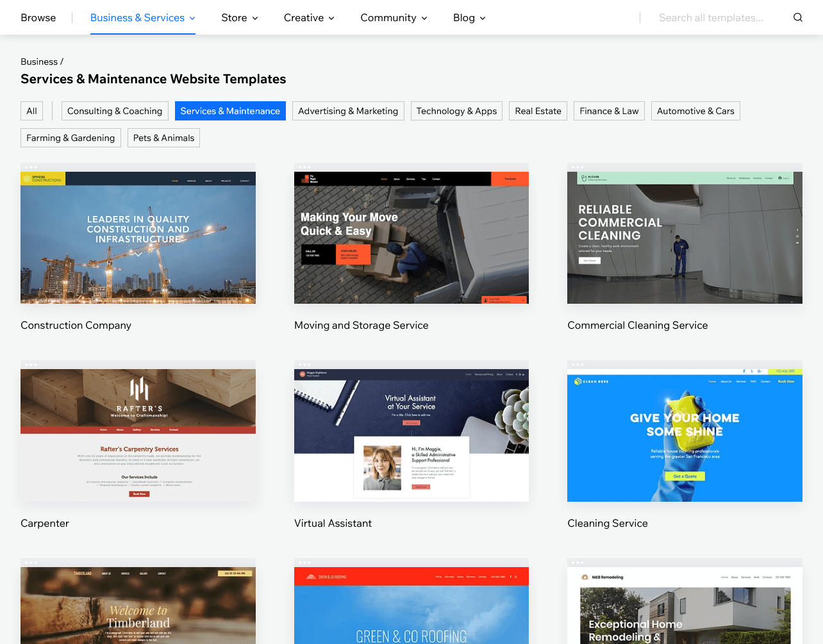823x644 pixels.
Task: Expand the Community dropdown menu
Action: tap(394, 18)
